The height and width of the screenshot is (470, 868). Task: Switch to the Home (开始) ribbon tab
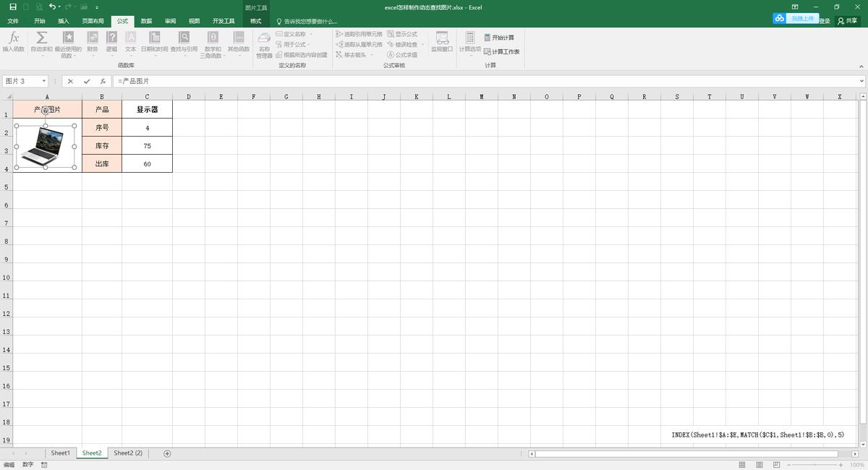[39, 21]
